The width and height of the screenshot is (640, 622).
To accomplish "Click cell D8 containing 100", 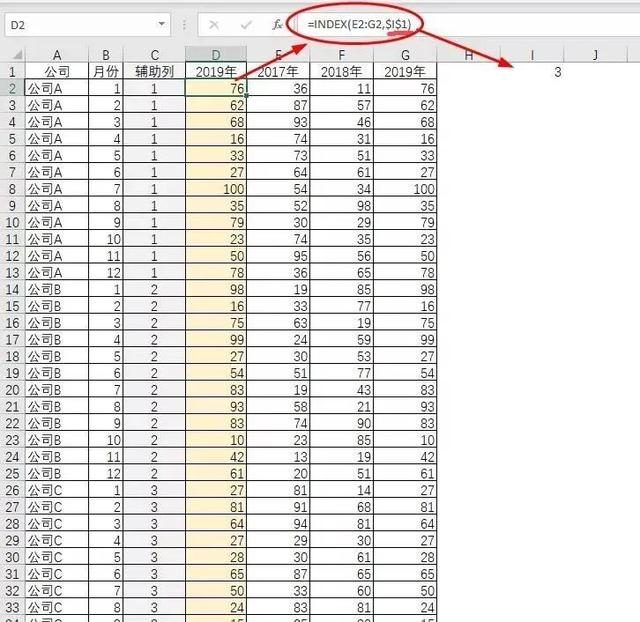I will pyautogui.click(x=216, y=188).
